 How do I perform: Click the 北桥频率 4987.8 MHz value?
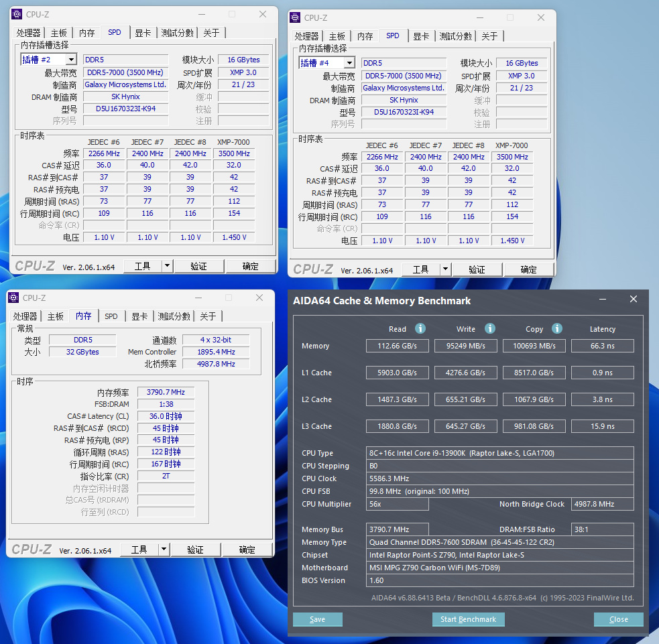coord(216,364)
